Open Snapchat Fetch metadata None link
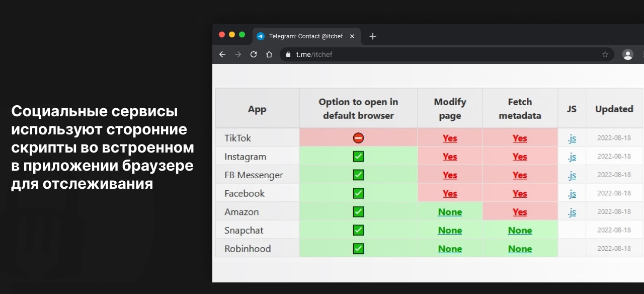Image resolution: width=644 pixels, height=294 pixels. coord(520,230)
